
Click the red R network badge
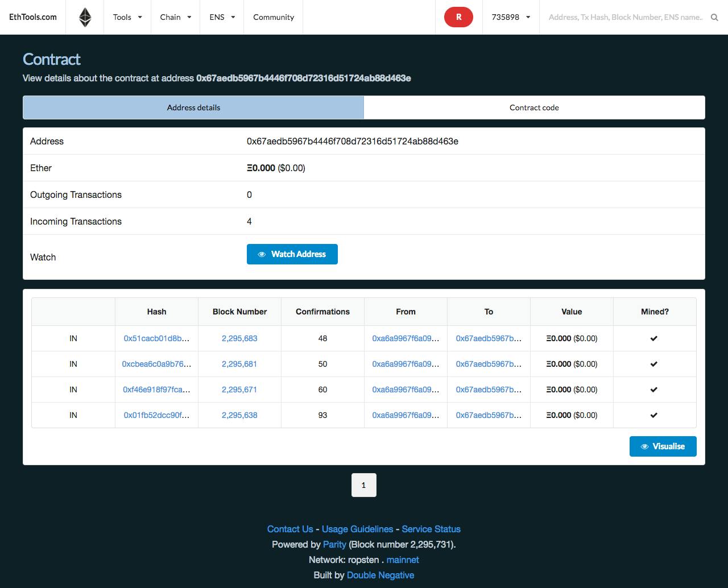tap(458, 17)
